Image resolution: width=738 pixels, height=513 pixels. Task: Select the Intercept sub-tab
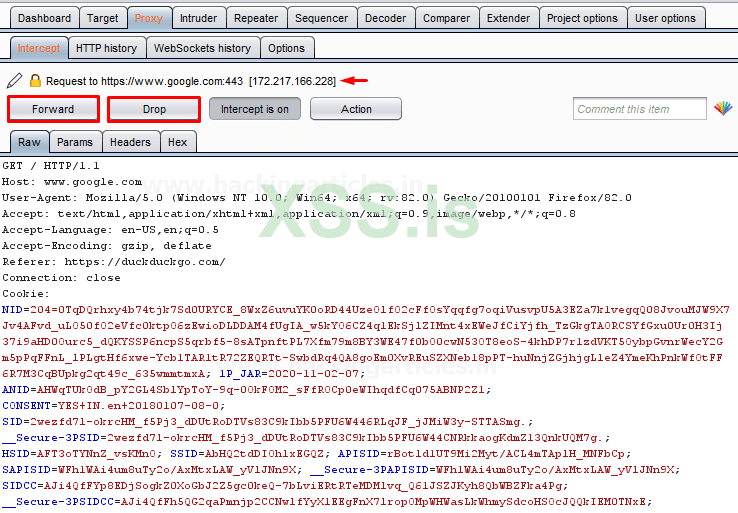pyautogui.click(x=39, y=48)
